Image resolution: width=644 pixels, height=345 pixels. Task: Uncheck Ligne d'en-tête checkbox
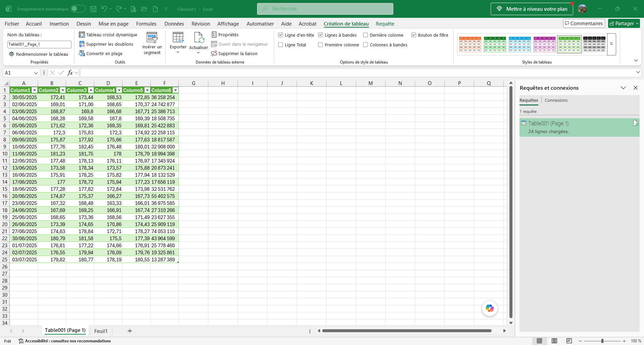point(281,35)
